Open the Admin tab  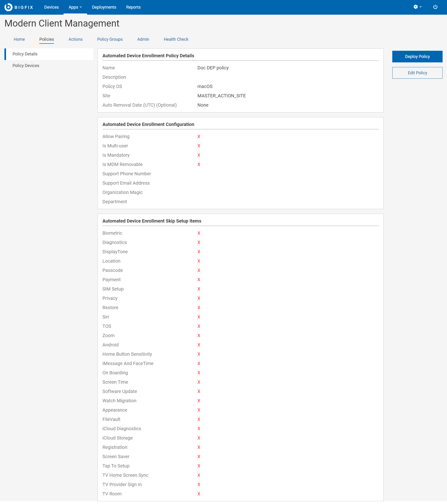pos(143,39)
